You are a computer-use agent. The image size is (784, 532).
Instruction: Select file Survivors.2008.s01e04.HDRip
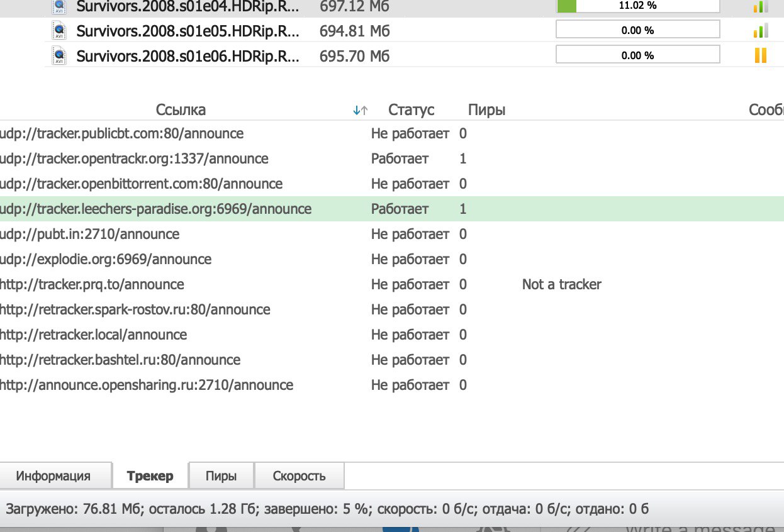point(188,7)
